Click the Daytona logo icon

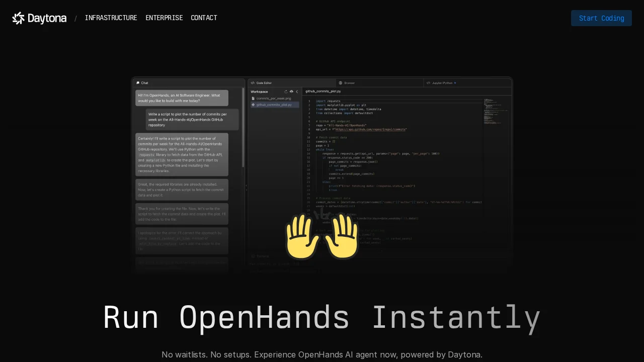click(18, 18)
